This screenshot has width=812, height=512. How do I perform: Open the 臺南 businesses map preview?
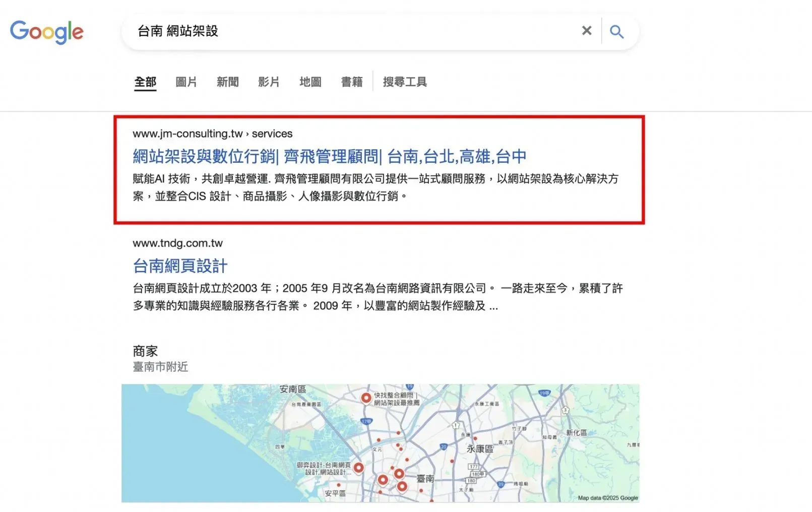point(380,443)
